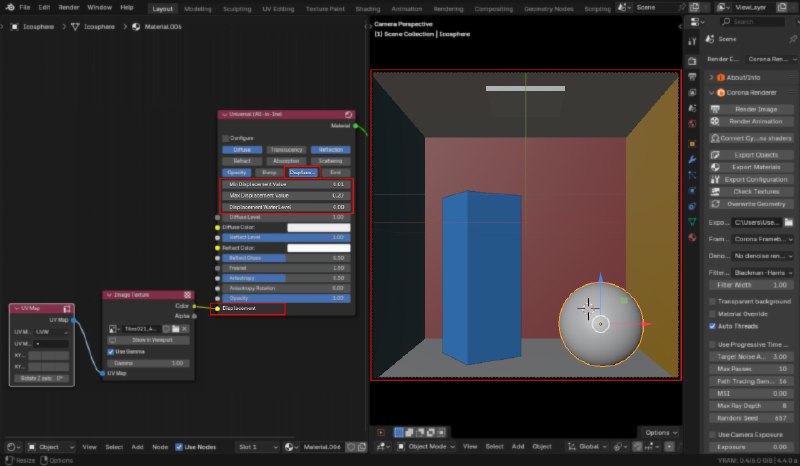Click the new material copy icon
Screen dimensions: 800x466
click(x=362, y=447)
